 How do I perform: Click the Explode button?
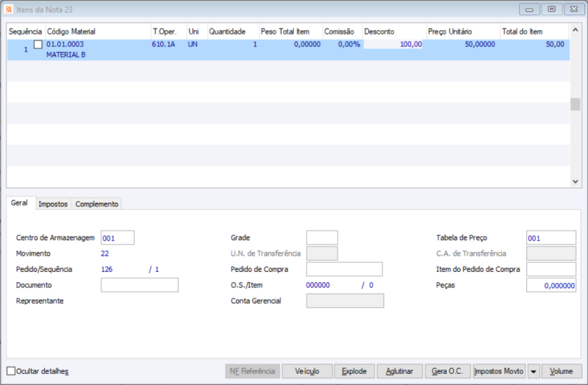tap(354, 371)
